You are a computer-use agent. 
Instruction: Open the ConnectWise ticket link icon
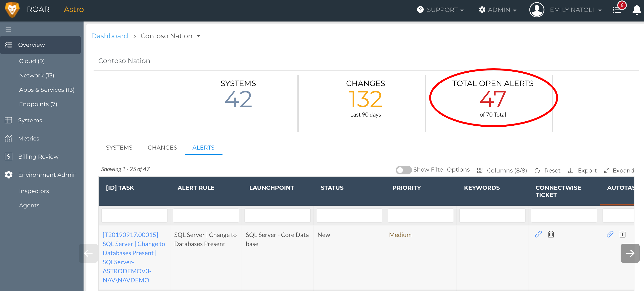click(539, 234)
